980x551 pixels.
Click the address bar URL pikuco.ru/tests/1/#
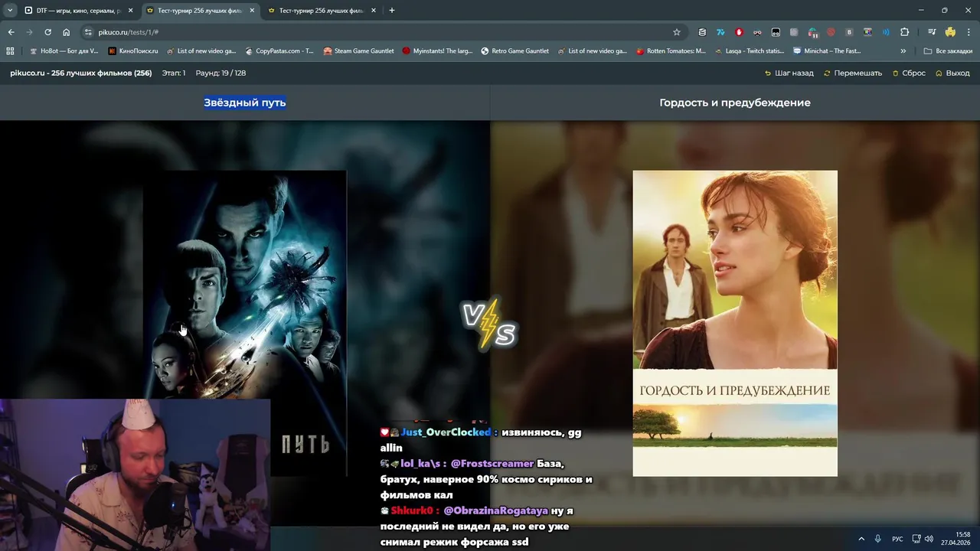[x=129, y=32]
